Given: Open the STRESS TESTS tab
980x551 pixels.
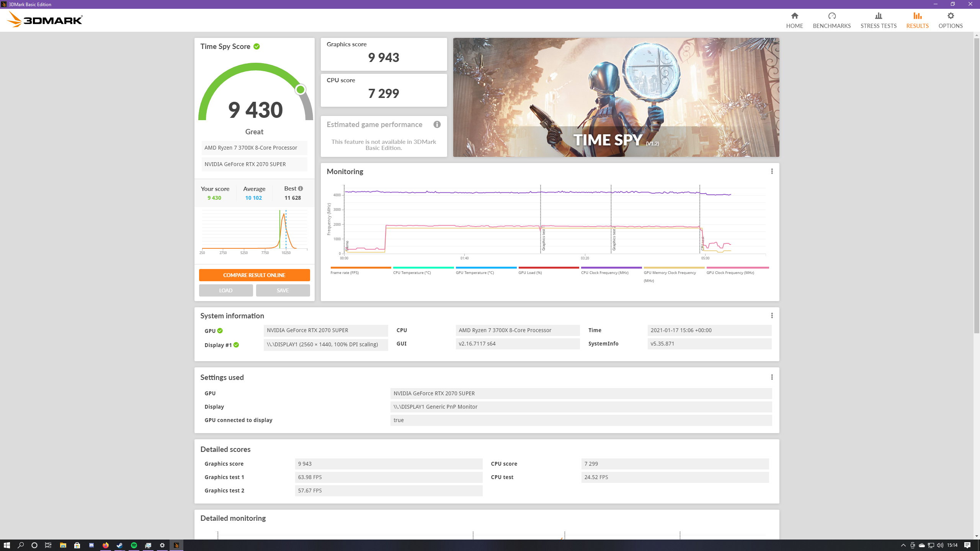Looking at the screenshot, I should (x=878, y=20).
